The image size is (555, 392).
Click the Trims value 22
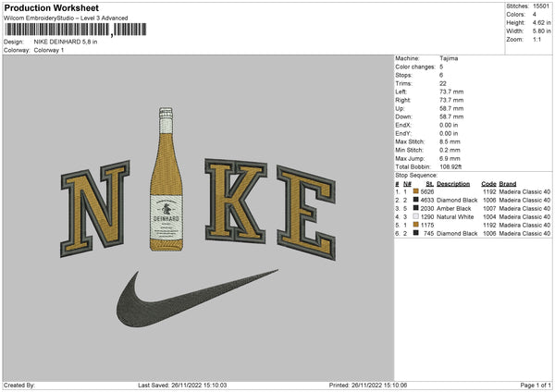(443, 83)
